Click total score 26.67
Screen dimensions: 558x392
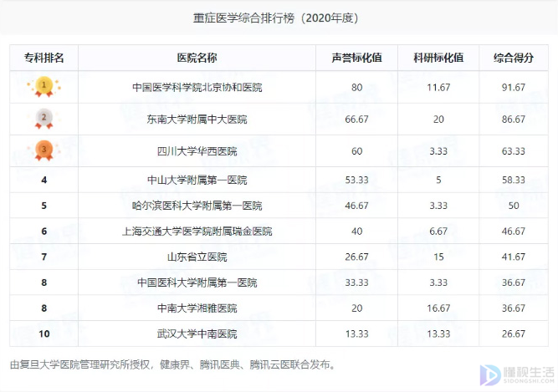click(x=514, y=333)
